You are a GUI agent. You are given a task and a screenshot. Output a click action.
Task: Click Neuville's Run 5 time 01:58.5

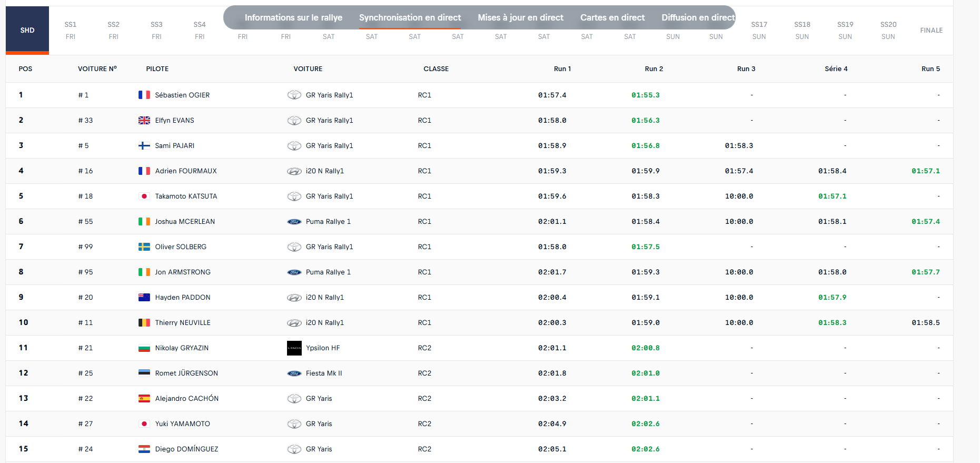(926, 322)
